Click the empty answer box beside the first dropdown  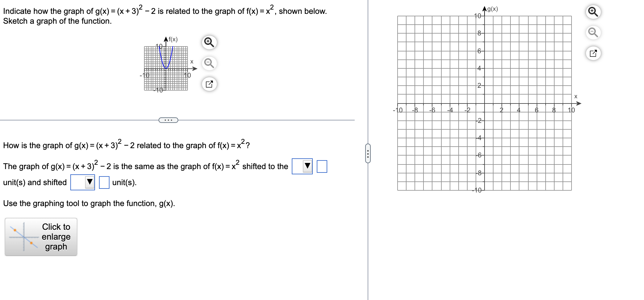[x=322, y=167]
